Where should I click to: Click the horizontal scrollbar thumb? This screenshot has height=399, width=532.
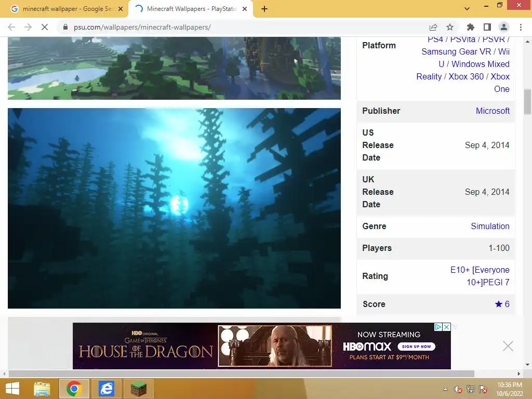point(241,374)
